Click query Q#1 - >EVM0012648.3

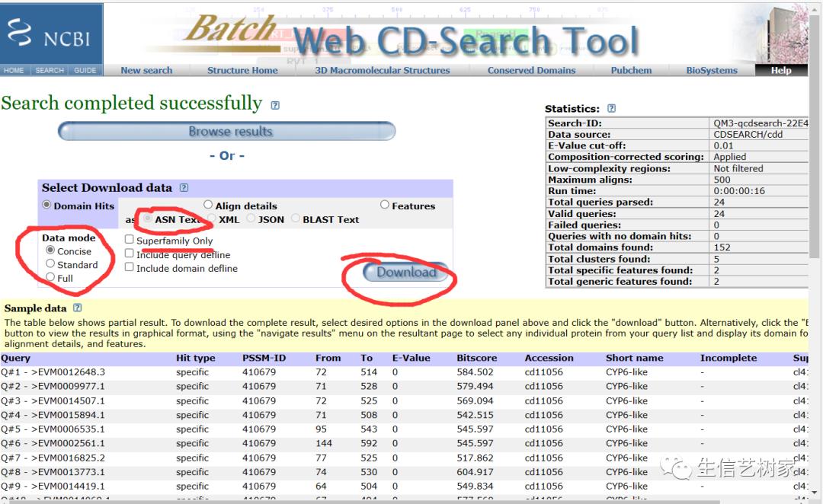coord(53,372)
